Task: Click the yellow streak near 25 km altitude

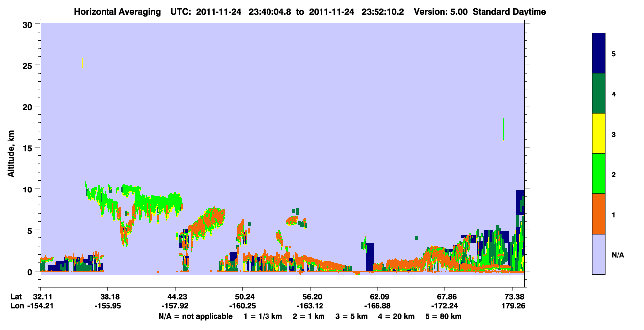Action: click(x=82, y=63)
